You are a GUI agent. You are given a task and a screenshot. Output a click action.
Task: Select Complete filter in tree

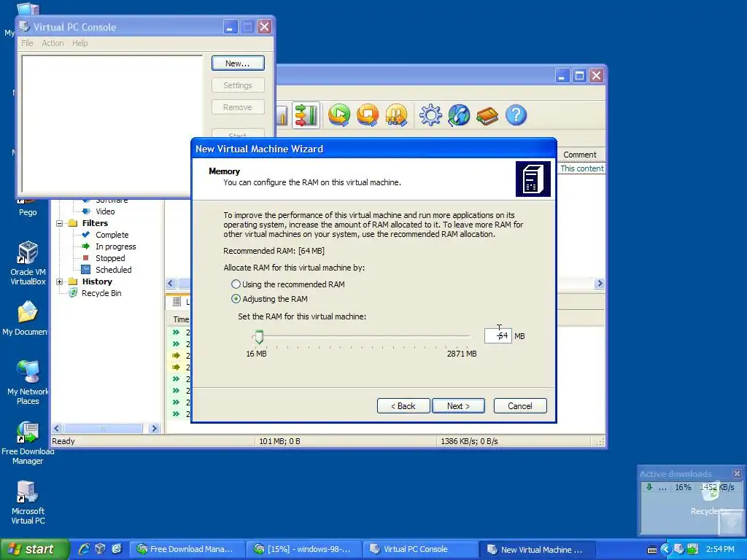[112, 235]
